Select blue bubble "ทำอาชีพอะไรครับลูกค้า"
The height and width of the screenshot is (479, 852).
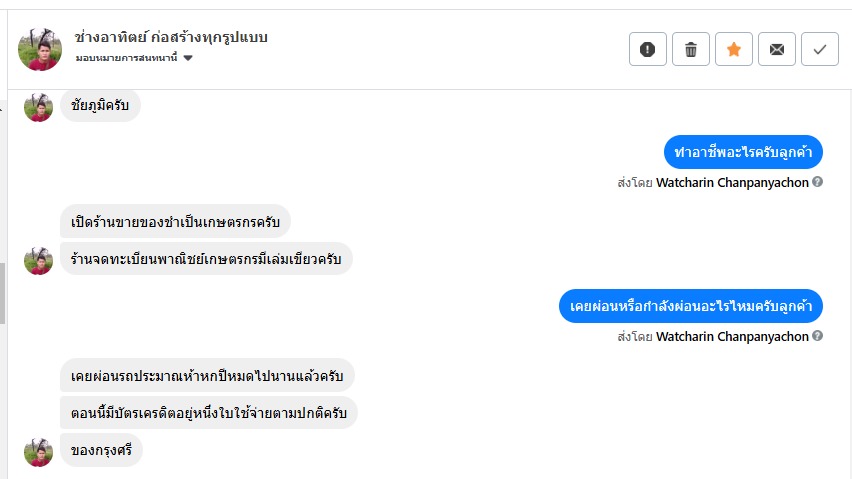tap(743, 152)
